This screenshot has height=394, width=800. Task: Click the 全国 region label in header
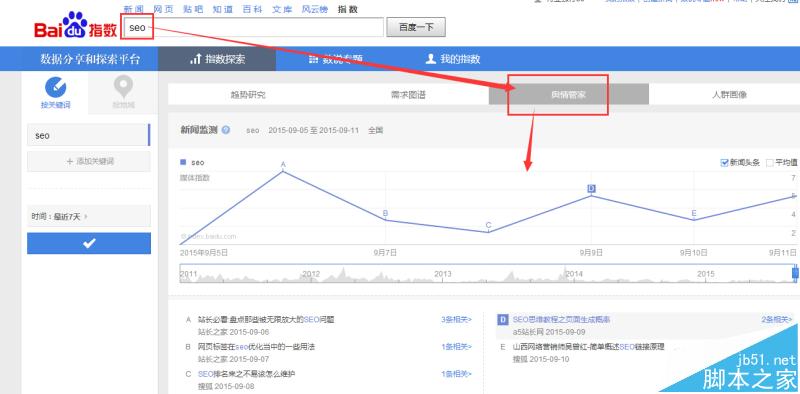376,130
